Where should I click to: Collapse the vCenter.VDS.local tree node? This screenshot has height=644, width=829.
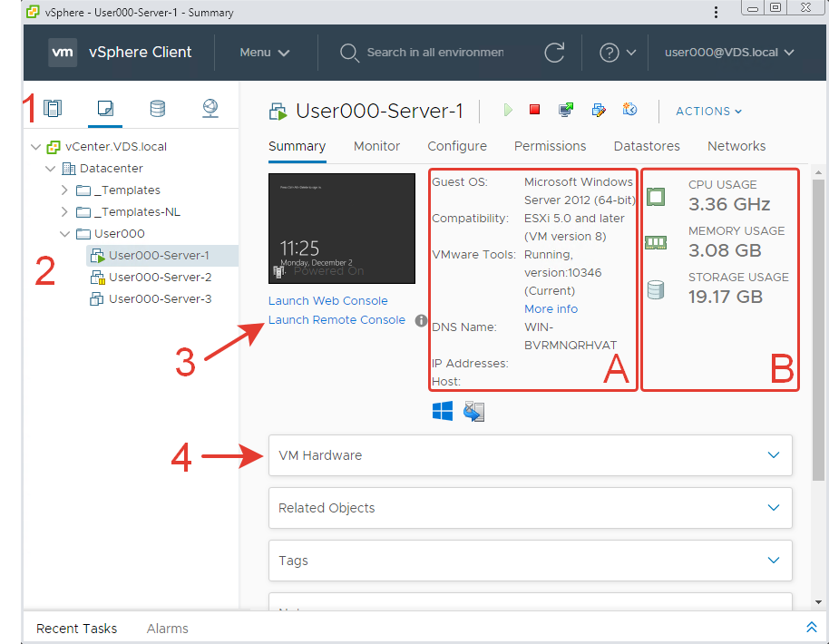point(36,147)
